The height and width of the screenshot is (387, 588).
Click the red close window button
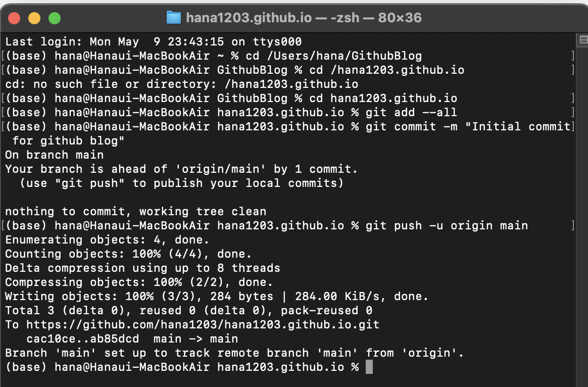[15, 17]
